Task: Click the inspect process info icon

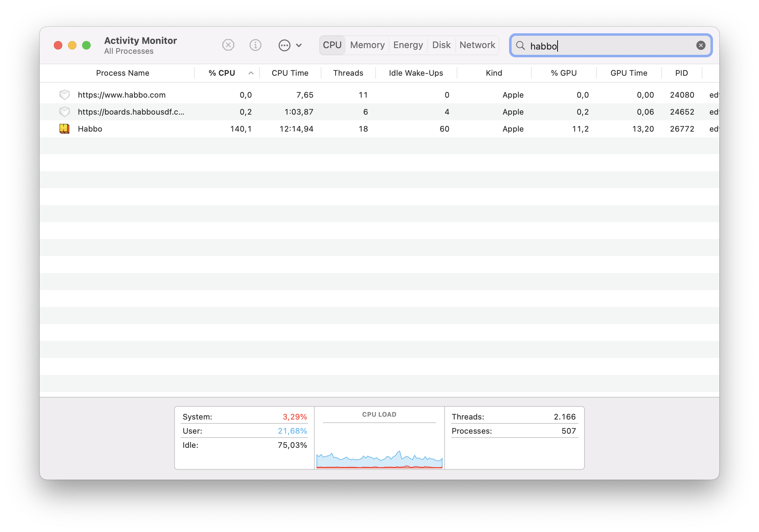Action: click(254, 45)
